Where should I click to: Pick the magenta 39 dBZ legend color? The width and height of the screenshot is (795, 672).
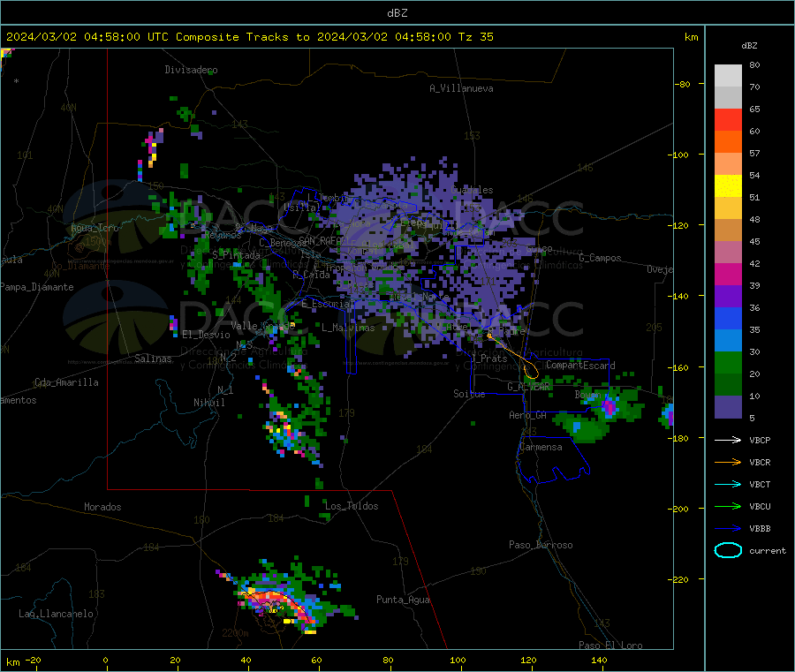[728, 274]
